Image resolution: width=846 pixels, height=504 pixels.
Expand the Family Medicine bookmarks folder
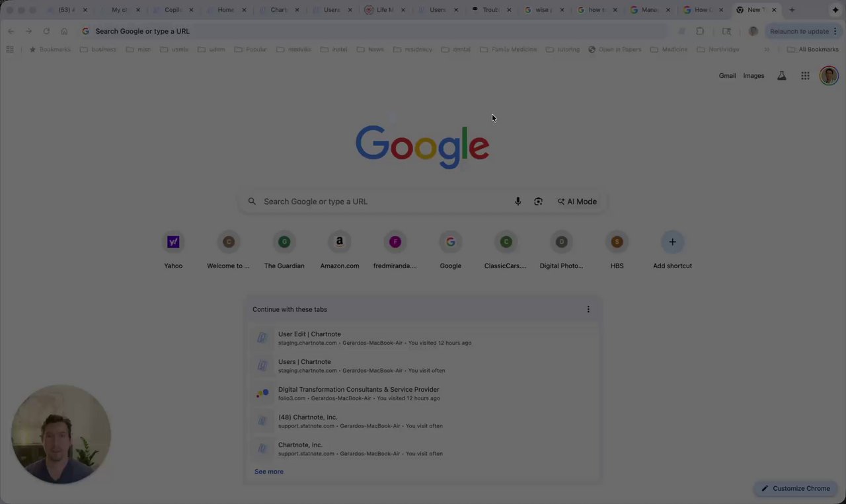(508, 50)
